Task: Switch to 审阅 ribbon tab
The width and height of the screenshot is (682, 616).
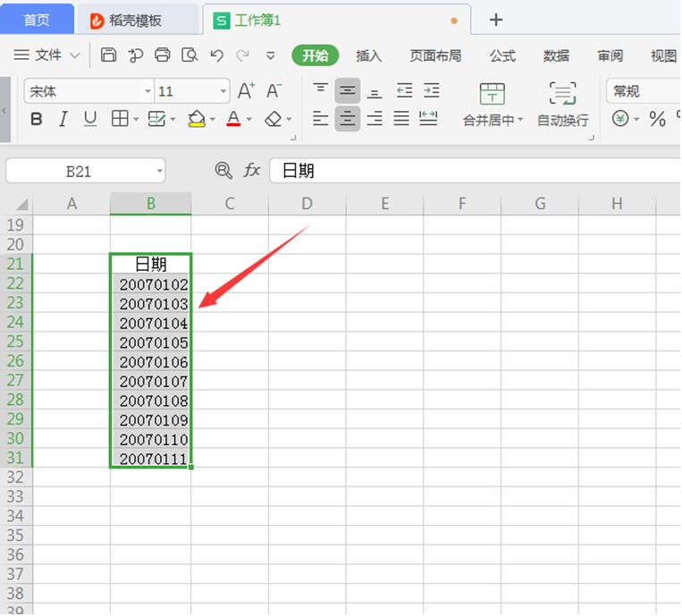Action: coord(610,55)
